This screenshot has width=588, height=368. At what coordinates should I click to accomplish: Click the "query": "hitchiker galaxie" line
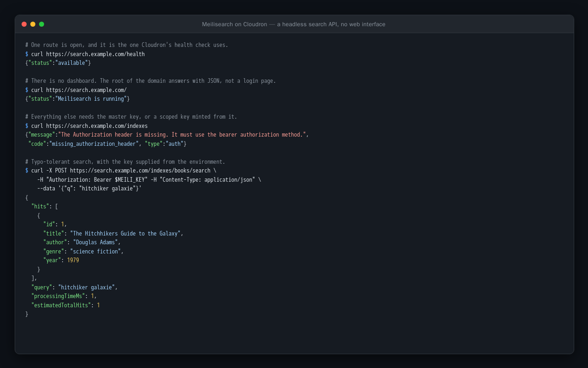pos(74,287)
